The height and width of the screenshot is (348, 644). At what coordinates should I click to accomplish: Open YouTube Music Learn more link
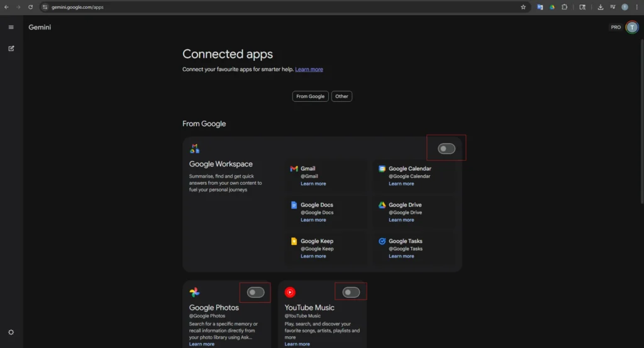click(297, 344)
